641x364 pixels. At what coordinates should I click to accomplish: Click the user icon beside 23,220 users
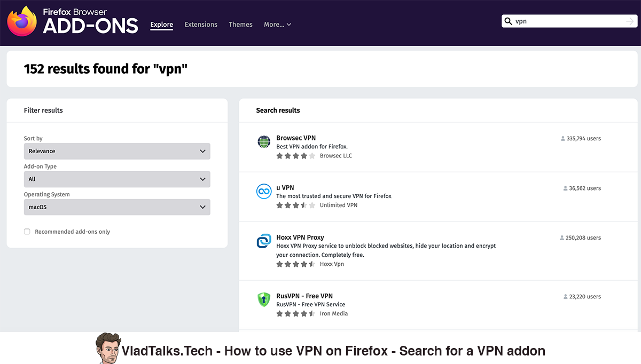(566, 297)
